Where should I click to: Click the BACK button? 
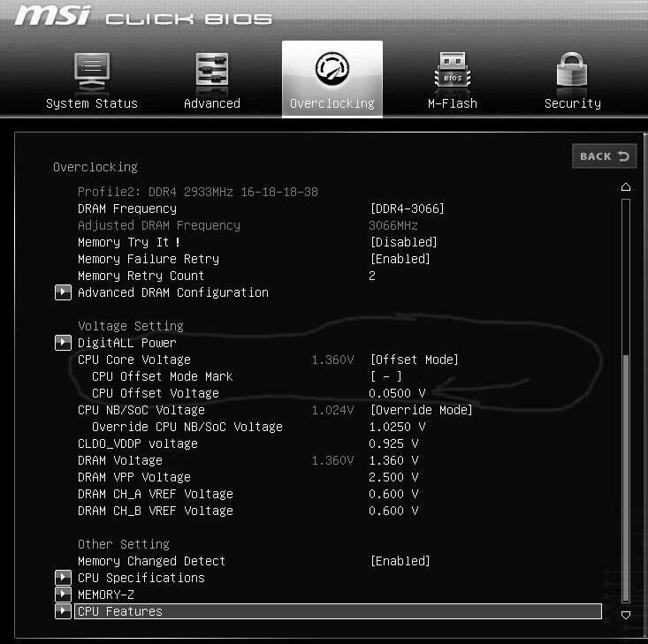click(604, 156)
